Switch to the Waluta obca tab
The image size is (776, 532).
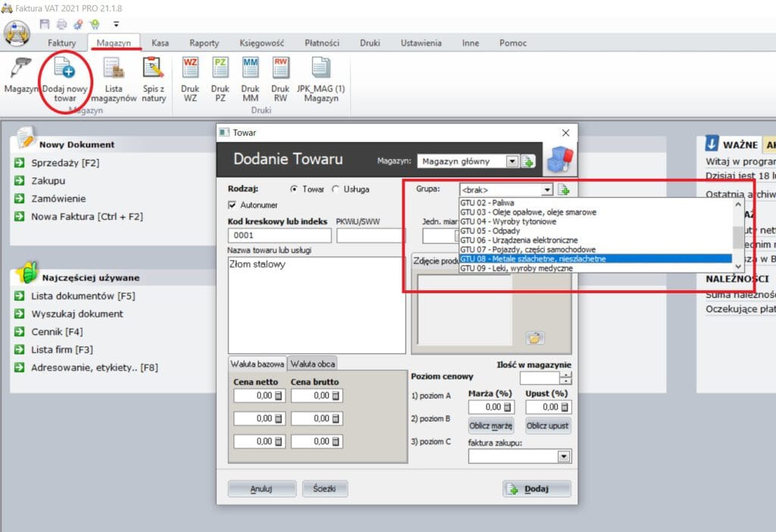click(x=313, y=364)
